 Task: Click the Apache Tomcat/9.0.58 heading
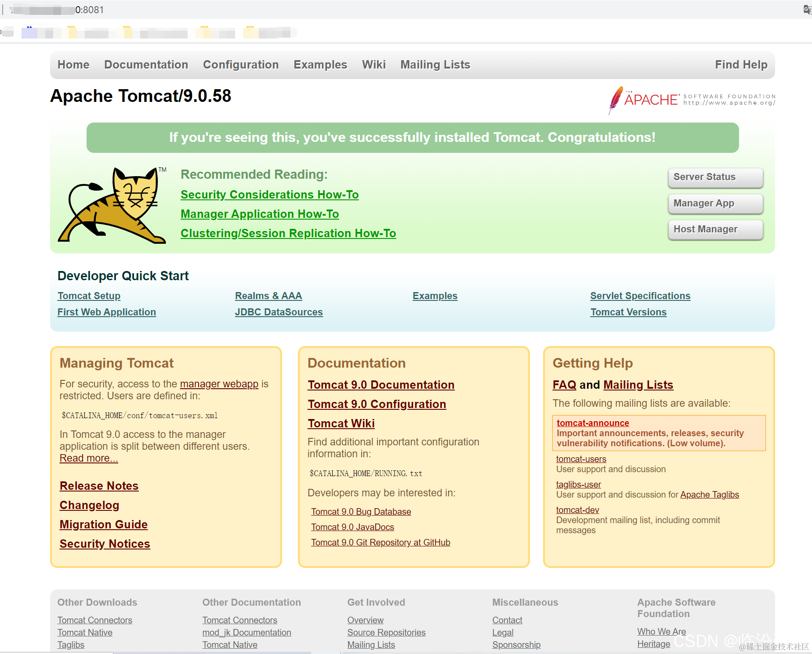pyautogui.click(x=141, y=96)
